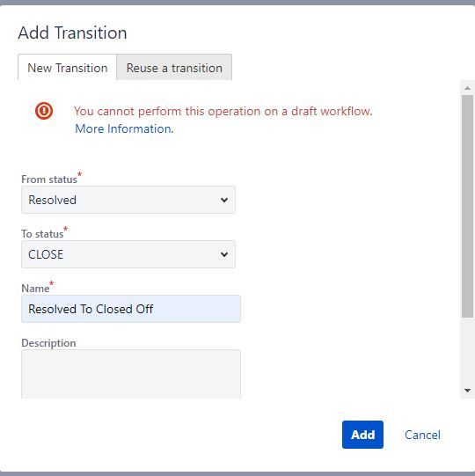Screen dimensions: 475x476
Task: Click inside the empty Description text area
Action: pyautogui.click(x=131, y=374)
